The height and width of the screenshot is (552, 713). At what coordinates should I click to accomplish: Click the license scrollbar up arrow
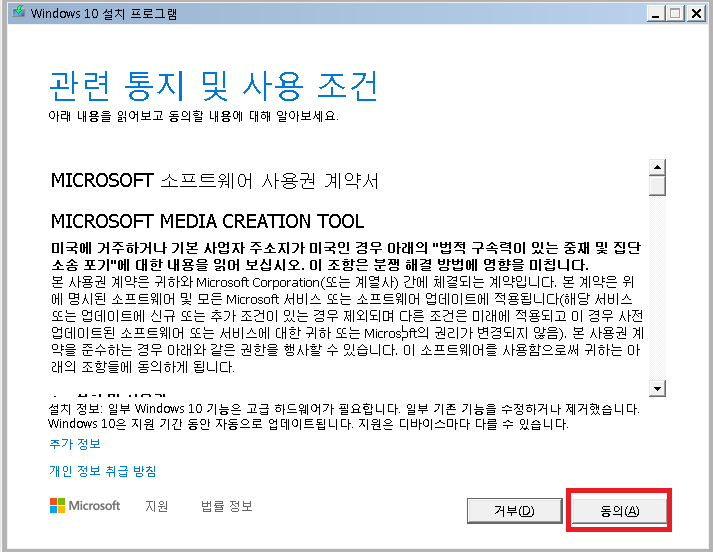[x=657, y=167]
